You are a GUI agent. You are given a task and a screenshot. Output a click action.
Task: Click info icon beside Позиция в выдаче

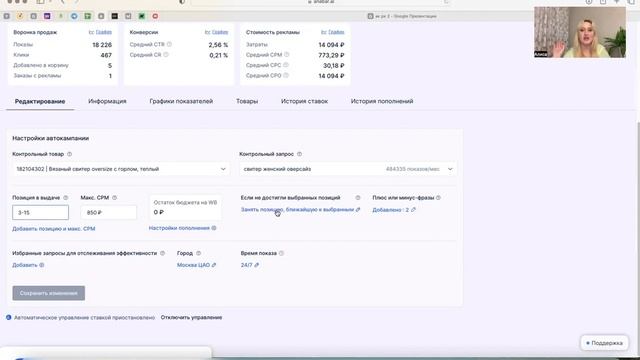(x=65, y=198)
